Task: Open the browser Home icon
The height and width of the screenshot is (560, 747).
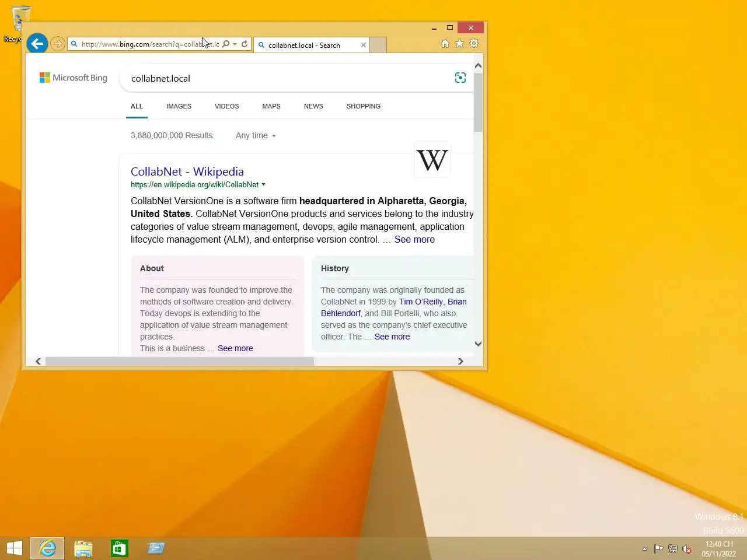Action: [445, 44]
